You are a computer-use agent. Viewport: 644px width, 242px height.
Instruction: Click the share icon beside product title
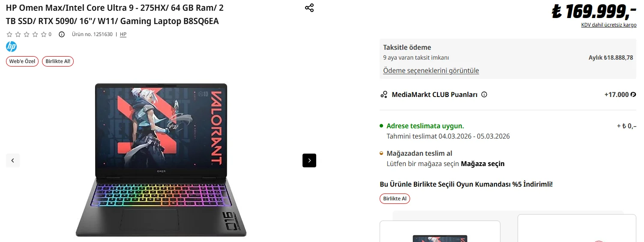point(309,8)
